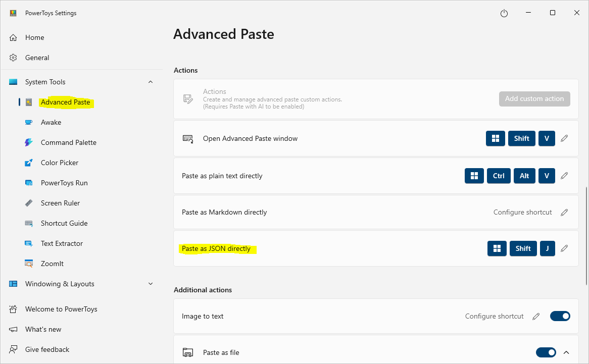Screen dimensions: 589x364
Task: Minimize the PowerToys Settings window
Action: (528, 13)
